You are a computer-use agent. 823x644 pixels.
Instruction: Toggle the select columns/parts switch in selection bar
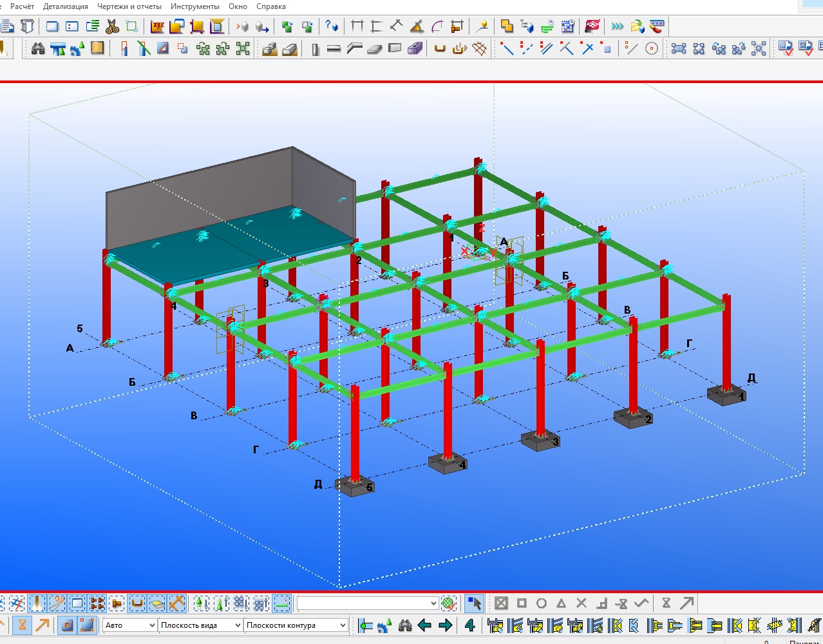point(37,603)
